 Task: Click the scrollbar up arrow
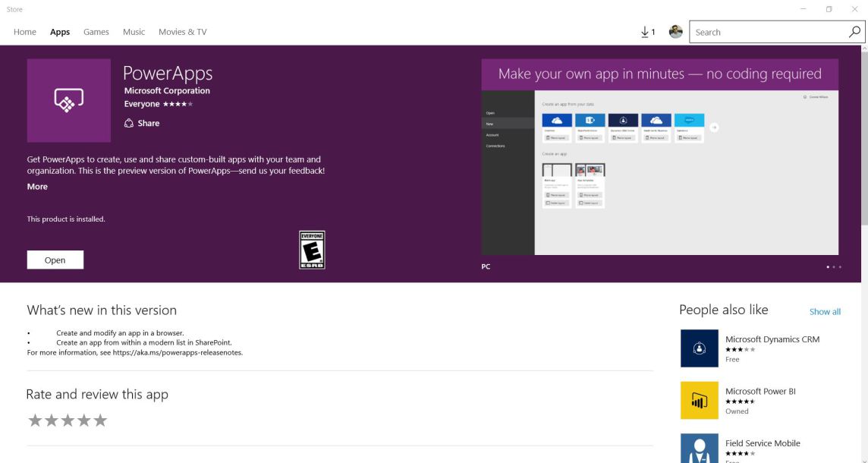864,49
